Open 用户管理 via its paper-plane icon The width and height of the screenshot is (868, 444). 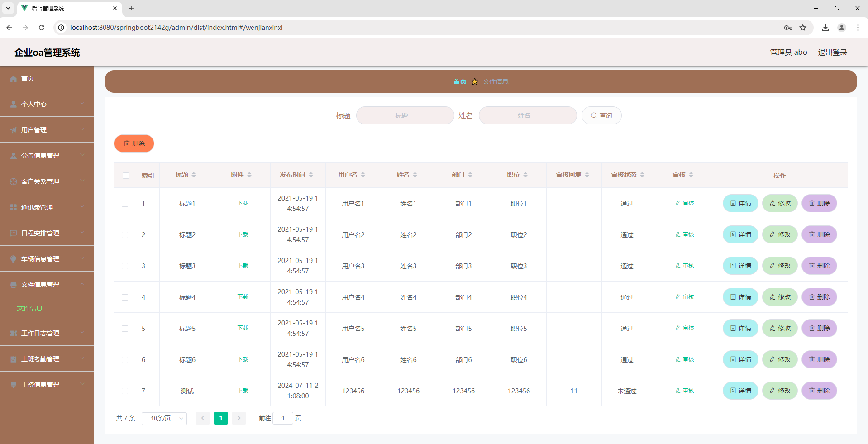[13, 129]
